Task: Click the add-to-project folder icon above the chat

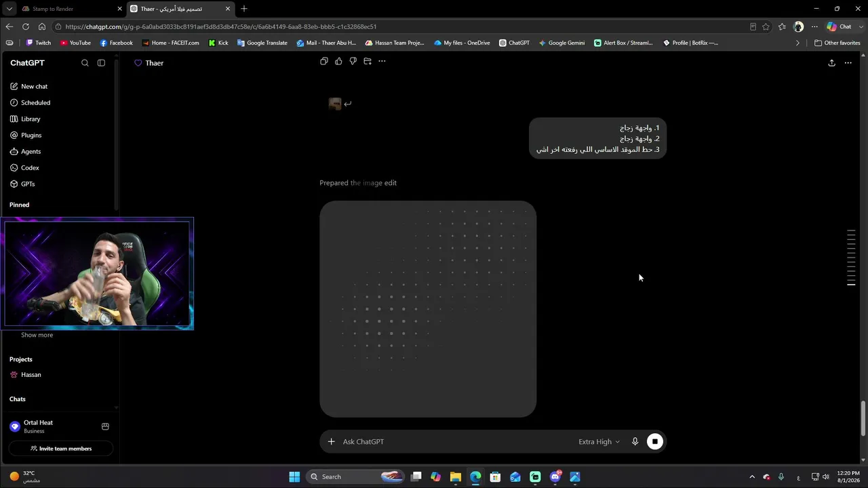Action: click(x=368, y=61)
